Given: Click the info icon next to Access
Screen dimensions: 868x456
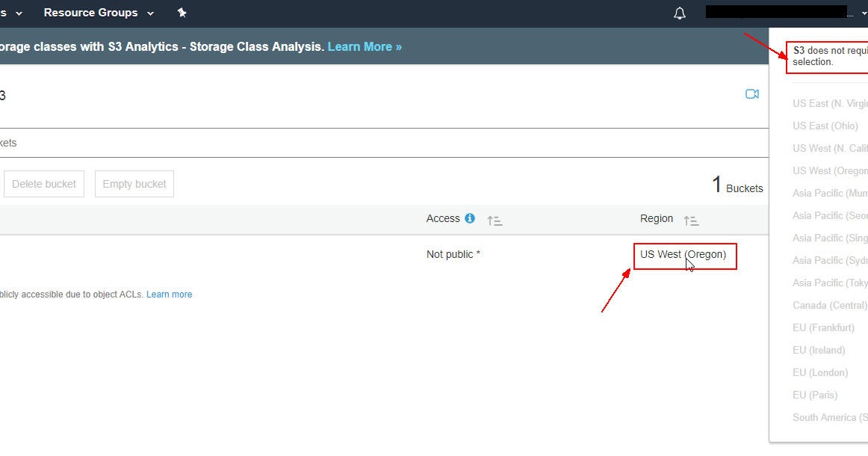Looking at the screenshot, I should (470, 218).
